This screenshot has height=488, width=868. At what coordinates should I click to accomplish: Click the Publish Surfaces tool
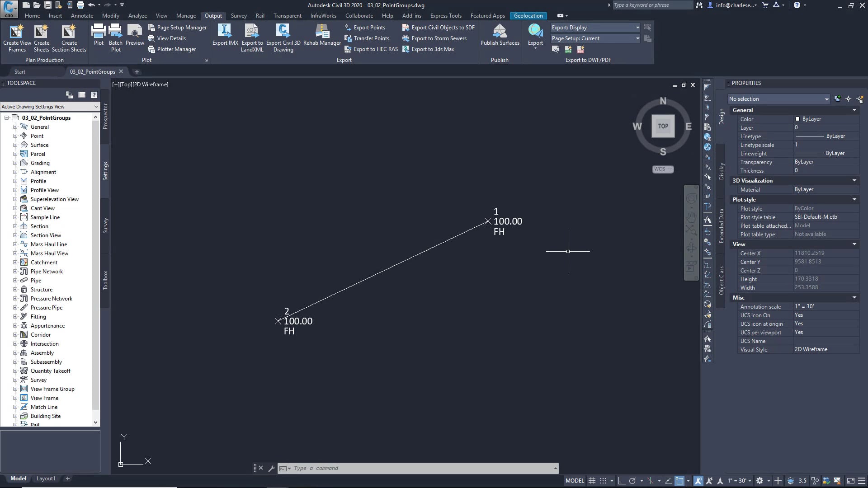pos(500,36)
